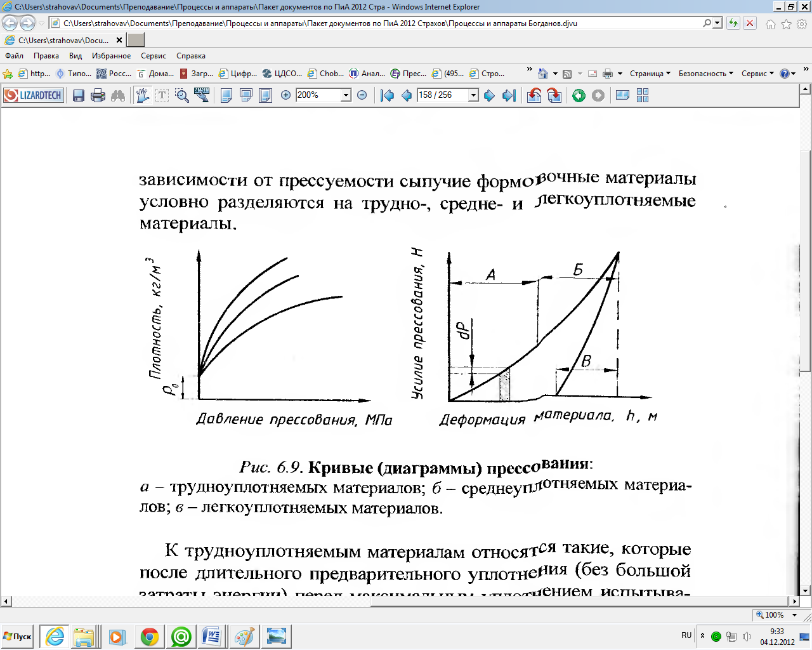Select the Hand pan tool
Image resolution: width=812 pixels, height=650 pixels.
coord(143,95)
